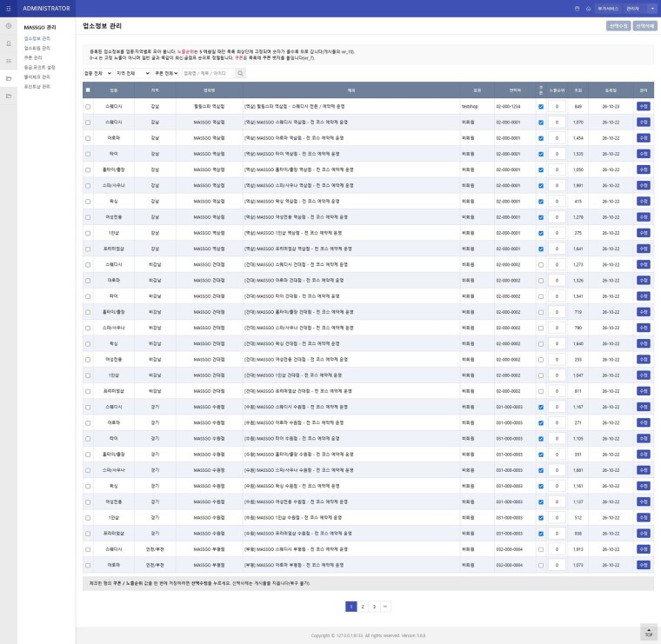Enable coupon checkbox in the 1,913-views row
Viewport: 661px width, 644px height.
click(x=541, y=549)
